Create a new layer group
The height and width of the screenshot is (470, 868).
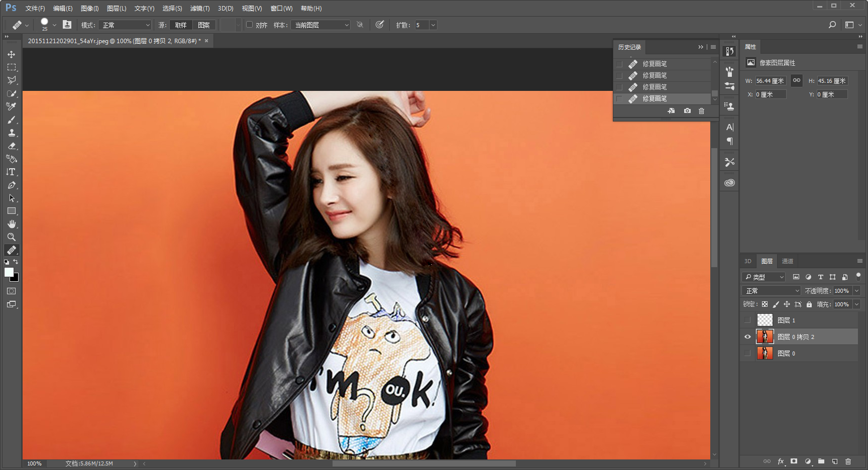tap(821, 461)
